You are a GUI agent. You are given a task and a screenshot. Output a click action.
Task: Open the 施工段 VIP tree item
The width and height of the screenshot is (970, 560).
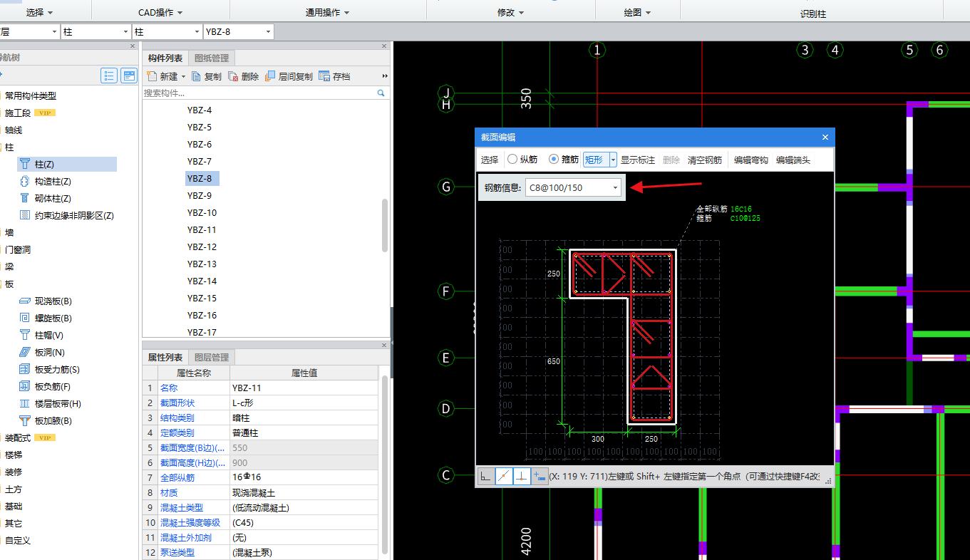[x=30, y=113]
